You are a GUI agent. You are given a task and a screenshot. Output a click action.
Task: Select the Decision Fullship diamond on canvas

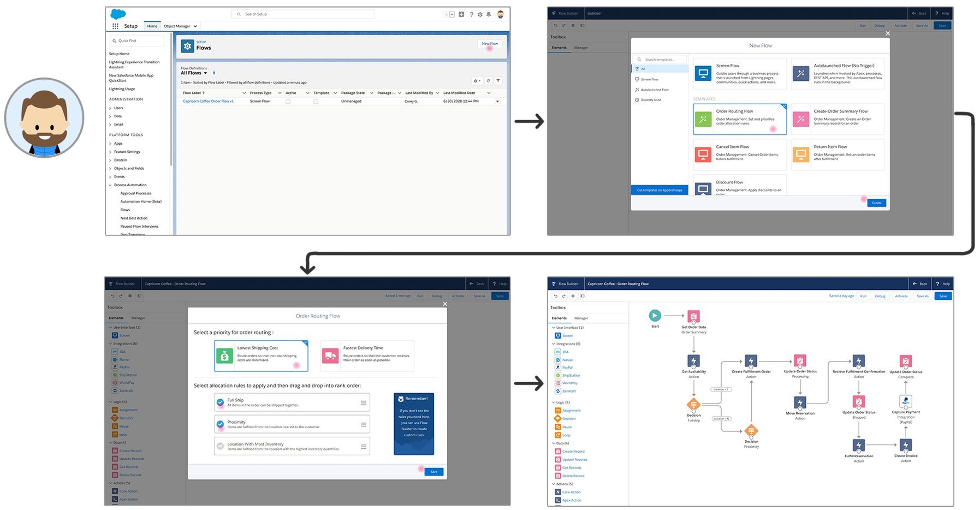tap(693, 405)
